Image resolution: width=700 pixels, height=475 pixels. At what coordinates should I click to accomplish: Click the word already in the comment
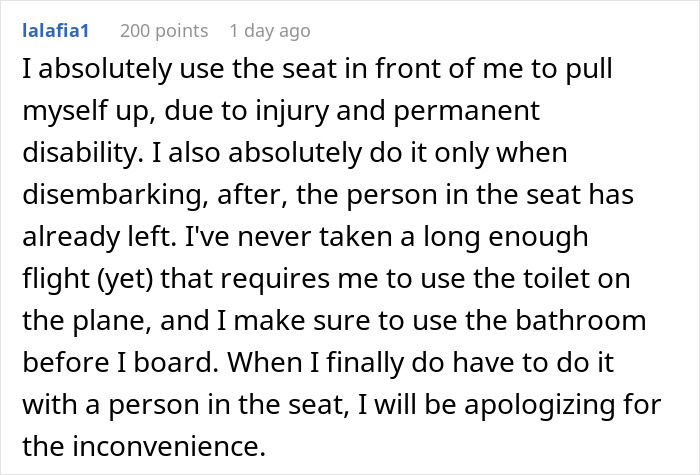point(71,237)
